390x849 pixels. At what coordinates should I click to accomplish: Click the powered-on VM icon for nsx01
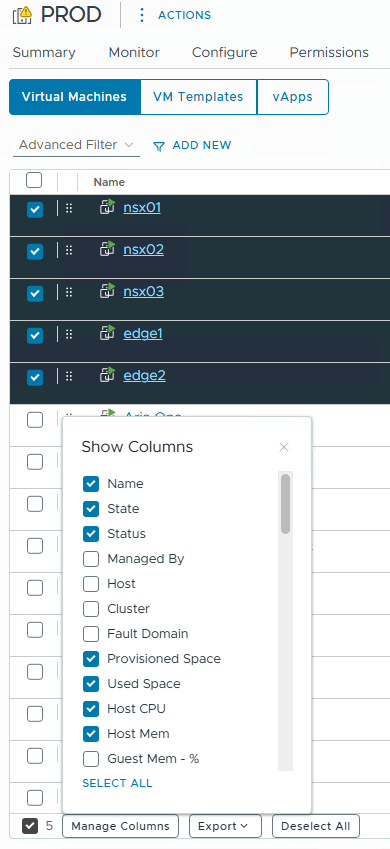pyautogui.click(x=108, y=207)
